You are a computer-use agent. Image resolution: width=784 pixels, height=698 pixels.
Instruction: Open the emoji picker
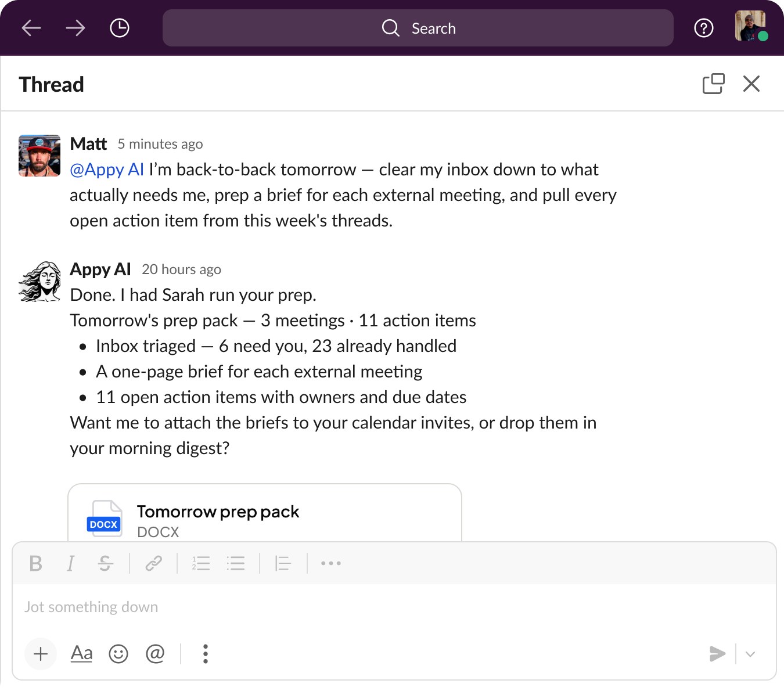point(118,654)
